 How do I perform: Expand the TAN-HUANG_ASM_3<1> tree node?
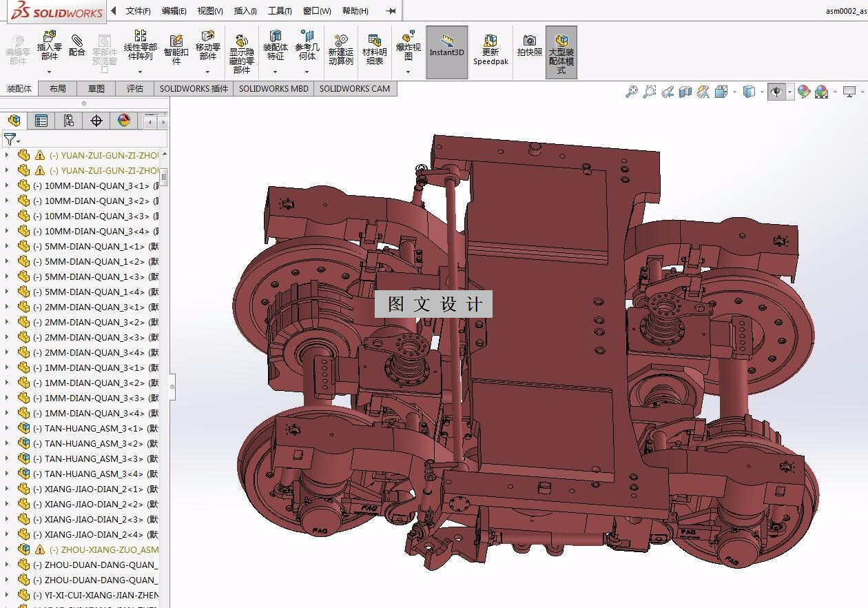tap(7, 428)
